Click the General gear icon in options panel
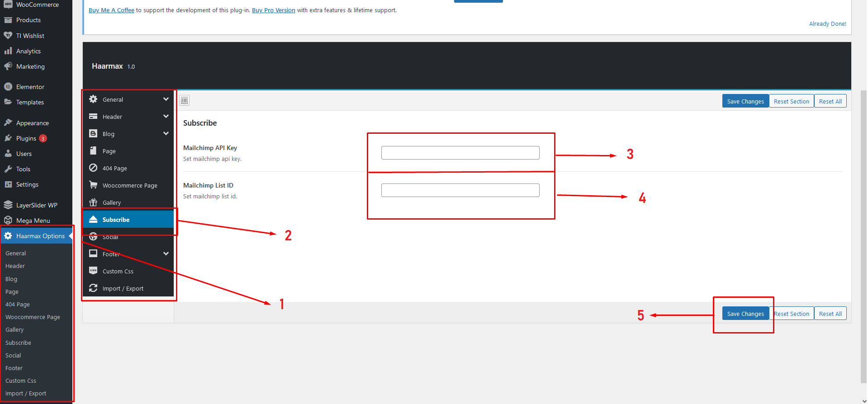This screenshot has height=404, width=868. [93, 99]
